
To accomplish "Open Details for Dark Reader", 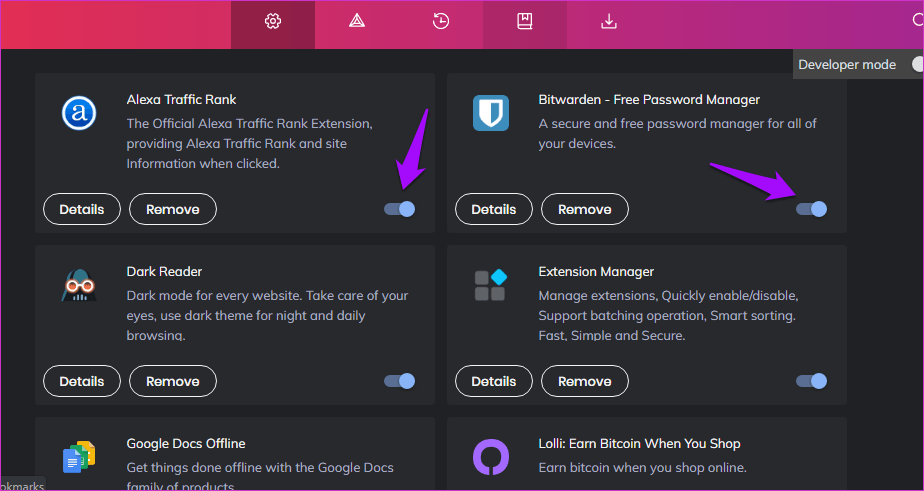I will pyautogui.click(x=82, y=381).
